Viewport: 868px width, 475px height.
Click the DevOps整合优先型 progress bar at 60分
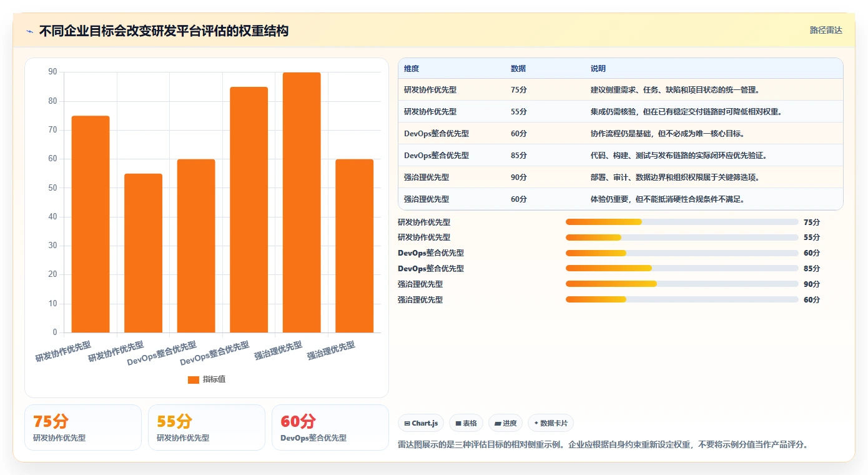pos(682,253)
